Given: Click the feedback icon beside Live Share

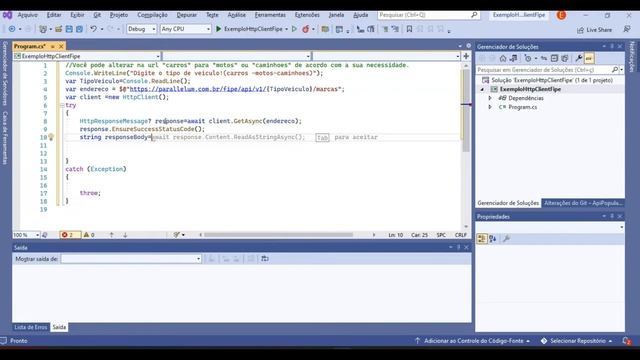Looking at the screenshot, I should point(627,29).
